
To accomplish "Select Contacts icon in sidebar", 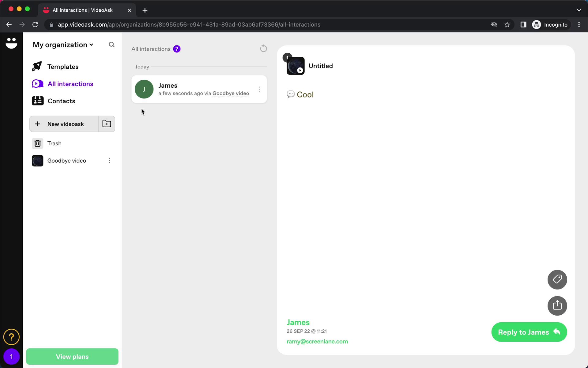I will tap(37, 101).
